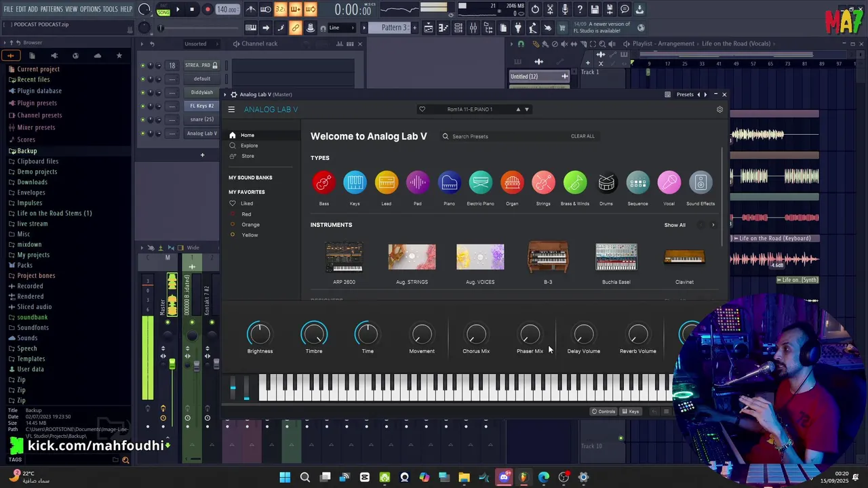Screen dimensions: 868x488
Task: Mute the Analog Lab V channel LED
Action: [x=142, y=134]
